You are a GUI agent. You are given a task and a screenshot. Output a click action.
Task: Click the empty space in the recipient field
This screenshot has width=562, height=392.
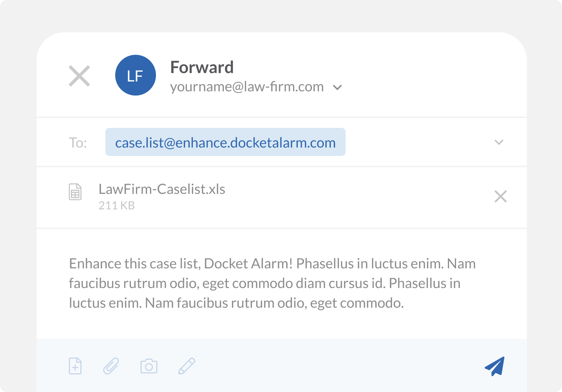pyautogui.click(x=414, y=142)
